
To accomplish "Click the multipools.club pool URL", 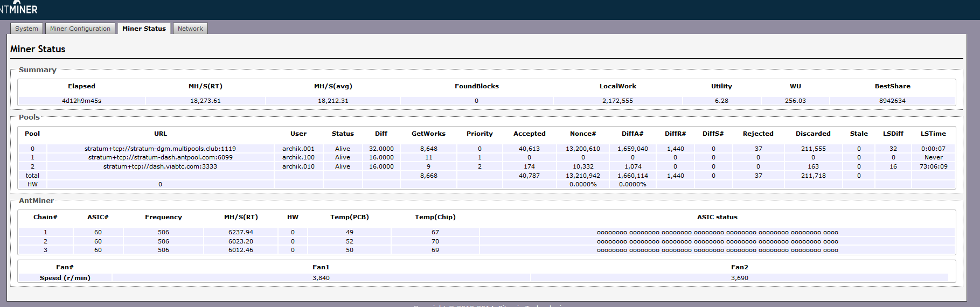I will pos(160,149).
